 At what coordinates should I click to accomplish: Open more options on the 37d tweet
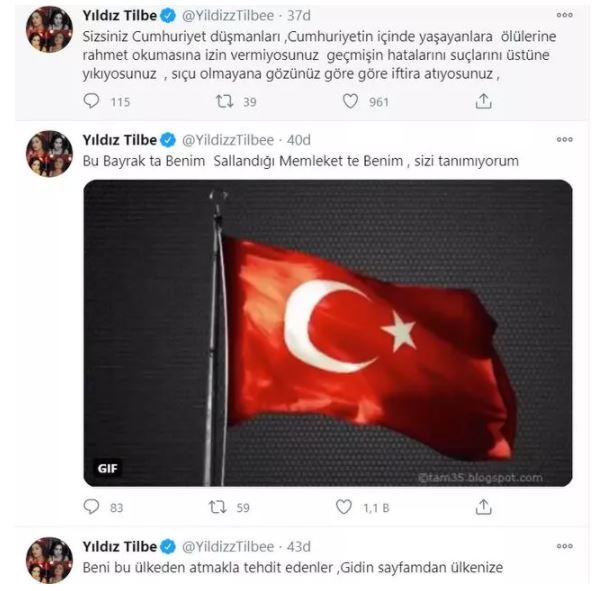coord(565,15)
